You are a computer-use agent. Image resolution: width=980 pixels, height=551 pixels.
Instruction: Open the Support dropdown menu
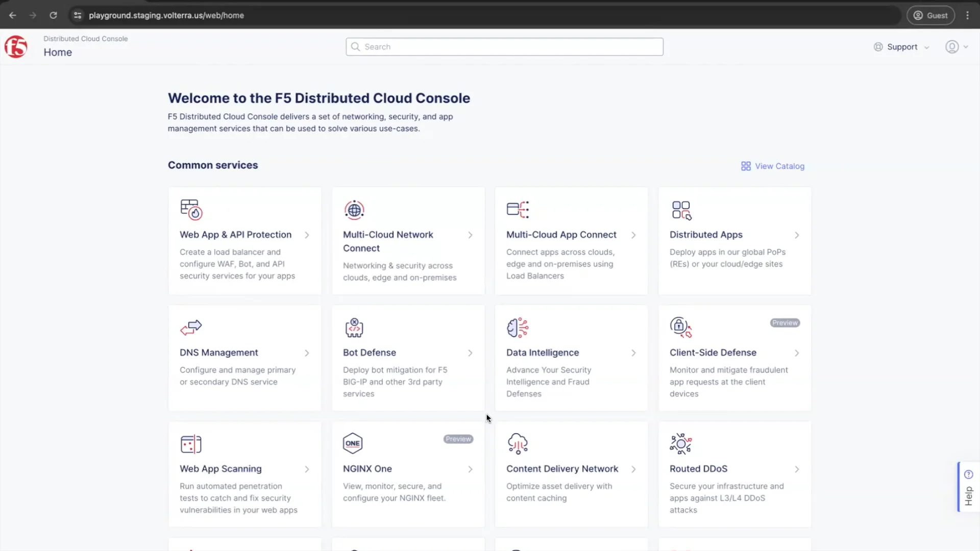click(902, 47)
